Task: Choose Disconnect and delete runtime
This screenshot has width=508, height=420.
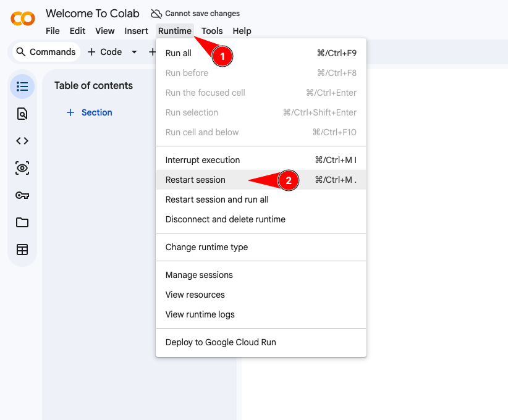Action: (x=261, y=219)
